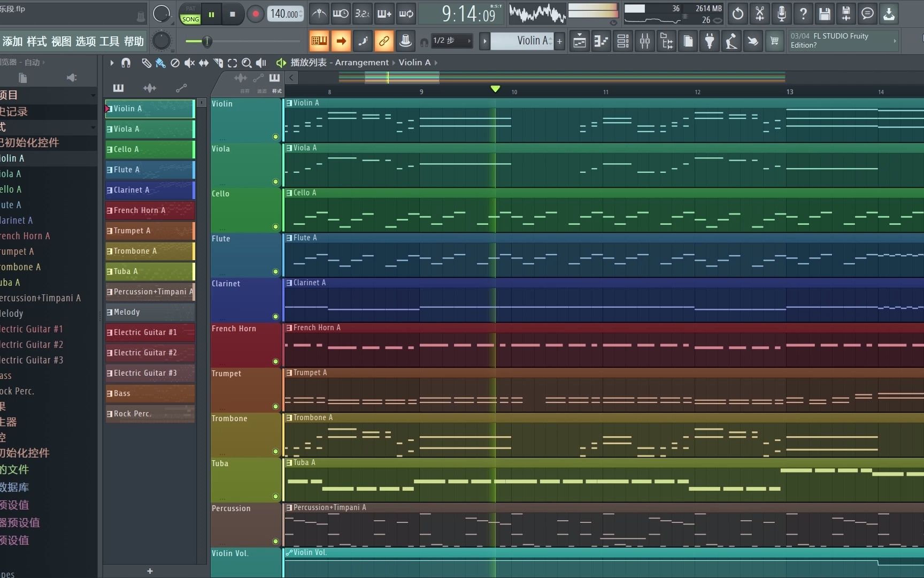
Task: Open the playlist options arrow menu
Action: [x=112, y=63]
